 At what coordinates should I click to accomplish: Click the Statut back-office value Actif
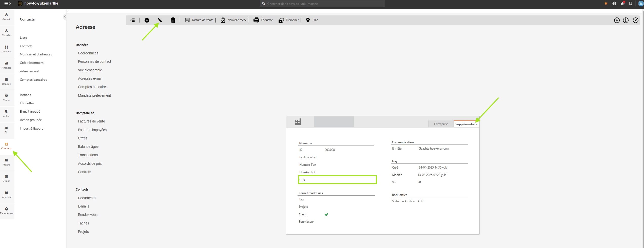click(x=421, y=201)
